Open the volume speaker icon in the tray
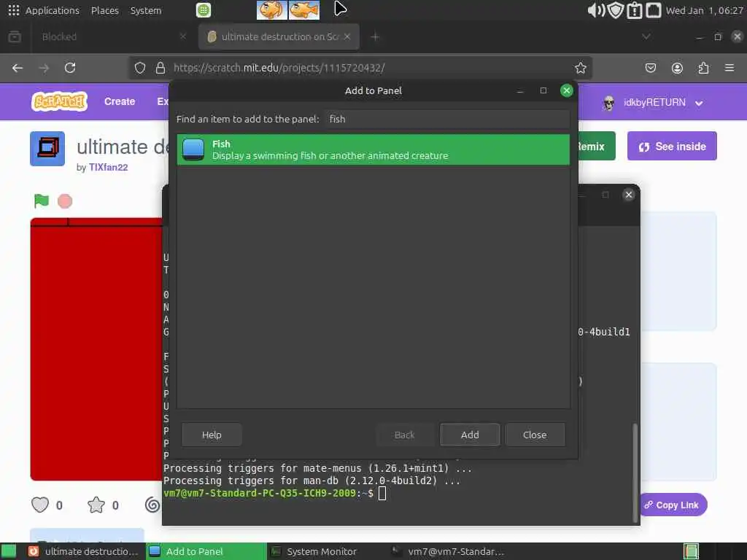 595,10
